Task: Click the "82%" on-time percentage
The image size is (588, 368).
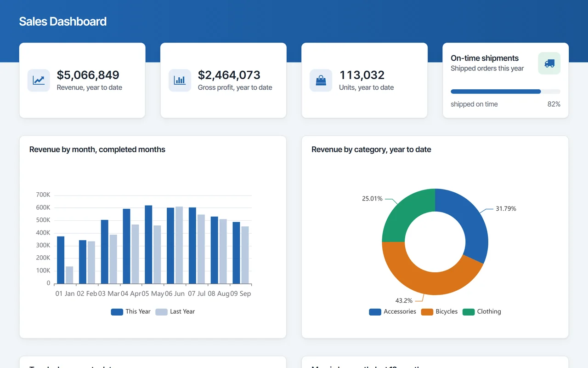Action: click(554, 104)
